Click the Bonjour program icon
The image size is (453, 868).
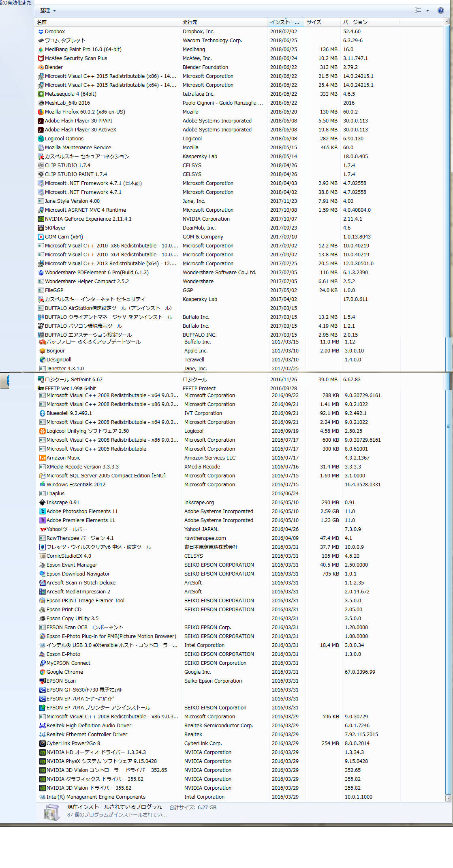pyautogui.click(x=42, y=351)
